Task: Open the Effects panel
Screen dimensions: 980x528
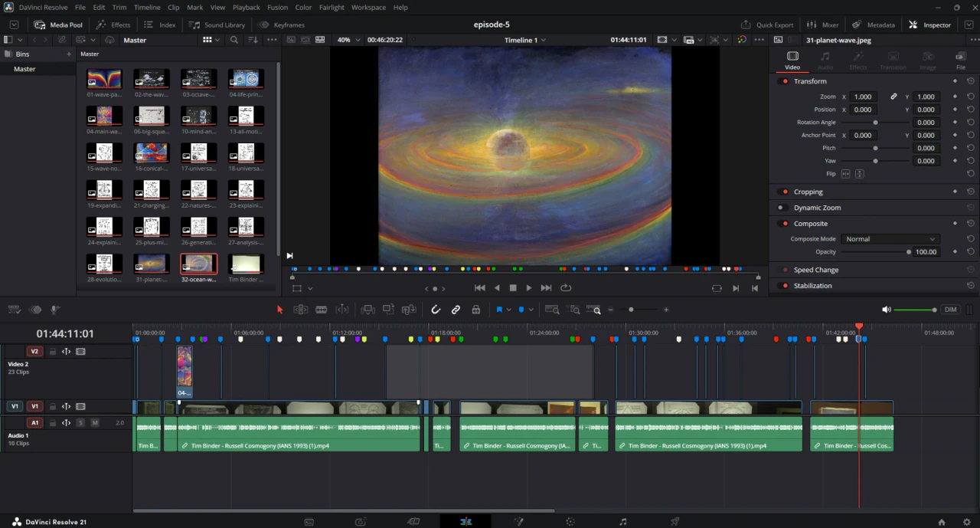Action: (x=113, y=25)
